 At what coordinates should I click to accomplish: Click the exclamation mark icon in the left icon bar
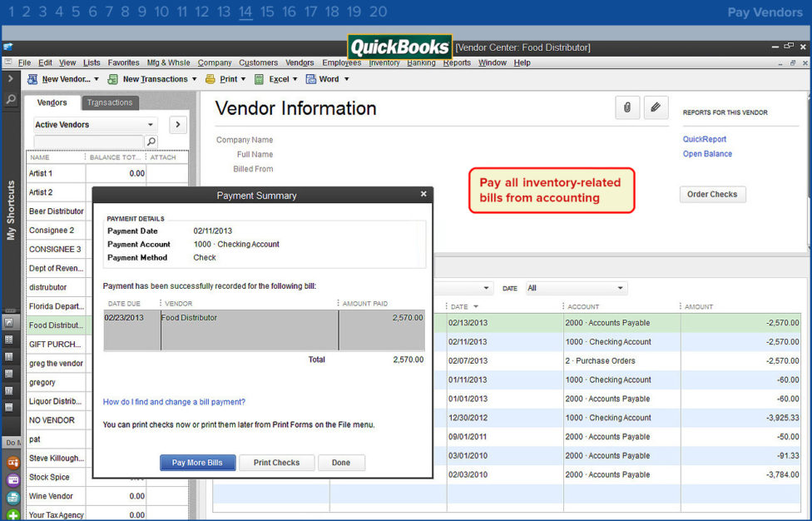pyautogui.click(x=9, y=356)
